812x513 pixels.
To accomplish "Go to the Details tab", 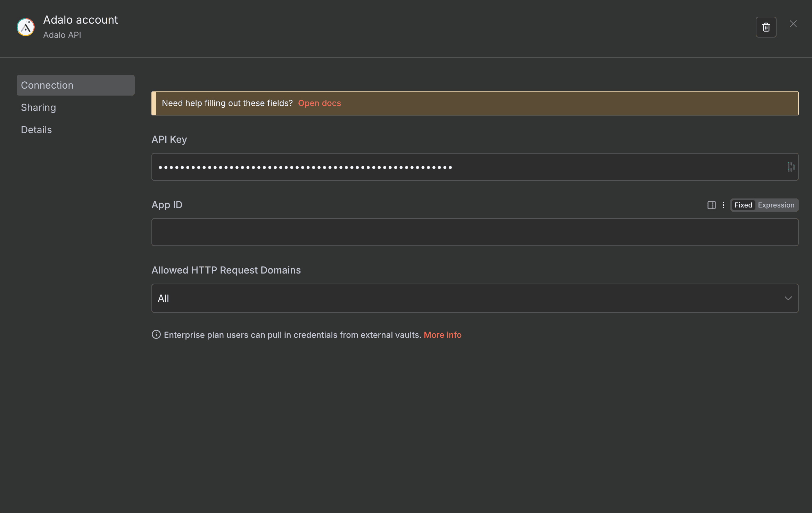I will coord(36,130).
